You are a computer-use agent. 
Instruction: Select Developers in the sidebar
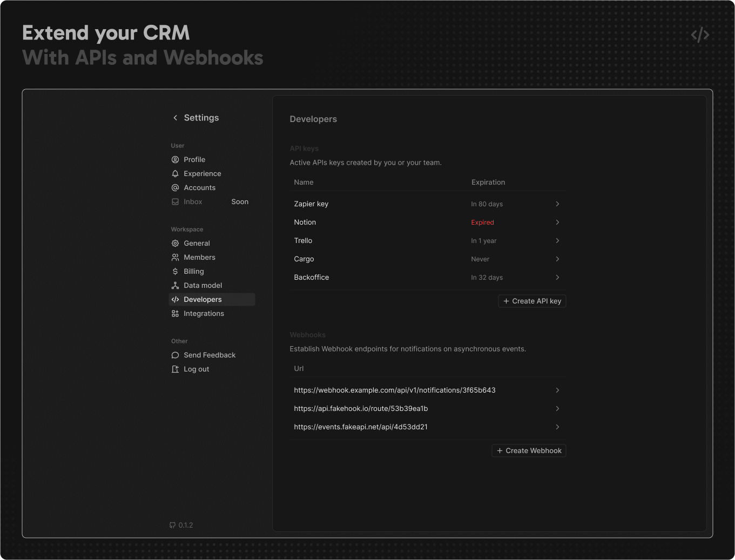203,300
